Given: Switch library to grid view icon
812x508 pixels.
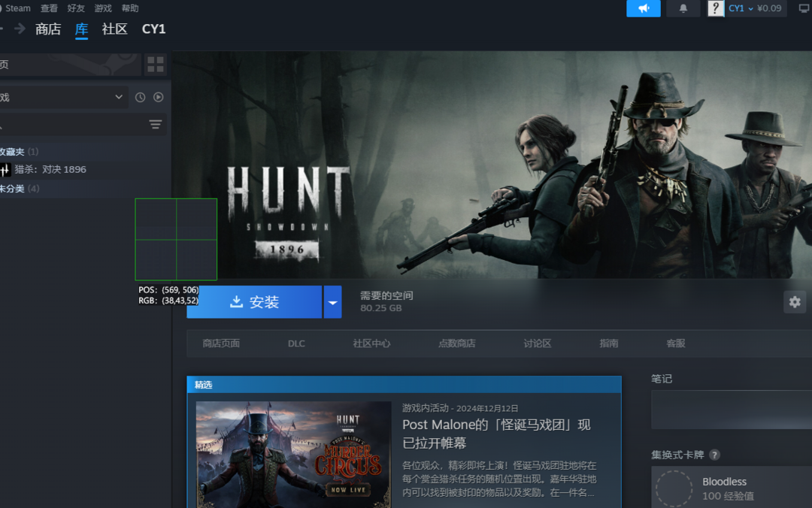Looking at the screenshot, I should 155,65.
